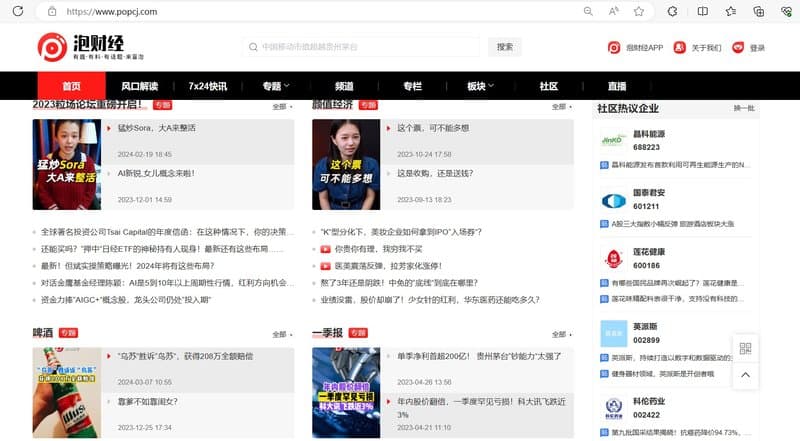Open split screen icon in browser toolbar

(703, 11)
